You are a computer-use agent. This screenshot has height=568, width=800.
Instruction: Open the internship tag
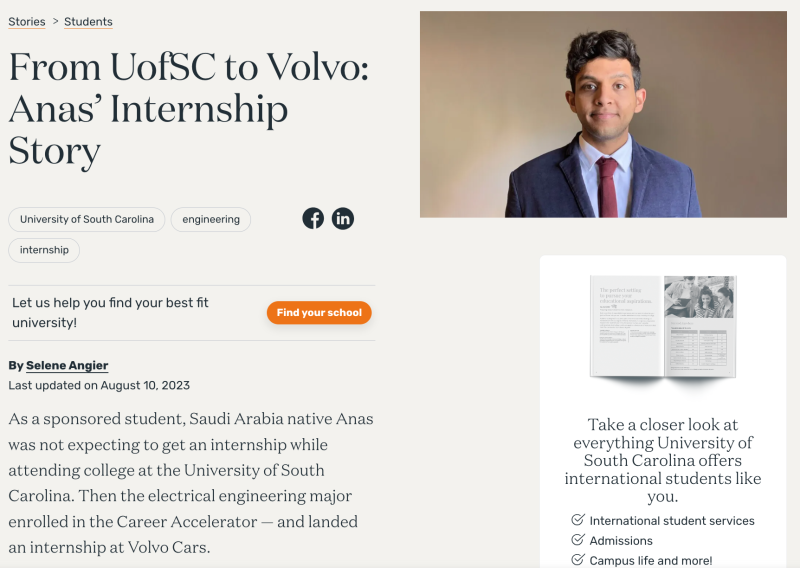point(44,250)
